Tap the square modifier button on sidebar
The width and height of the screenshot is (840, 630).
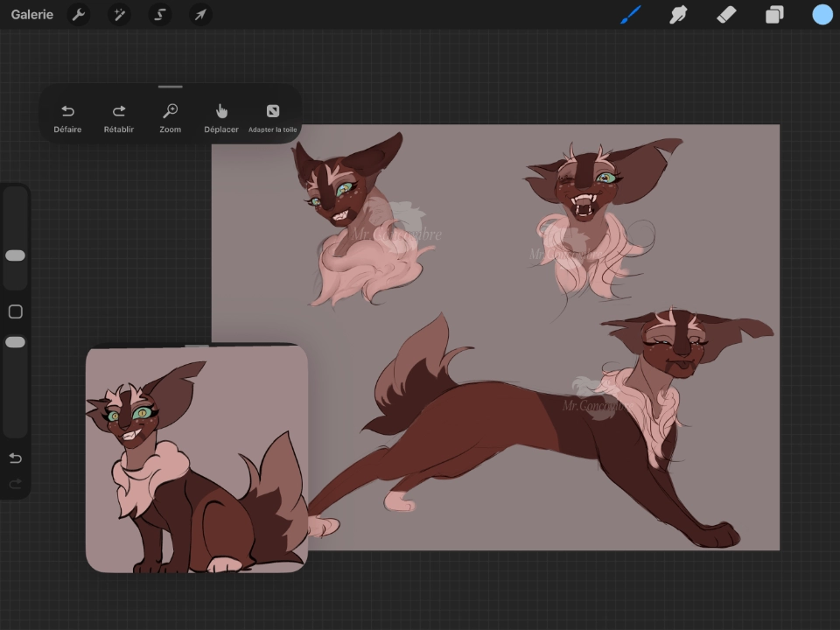pos(15,312)
